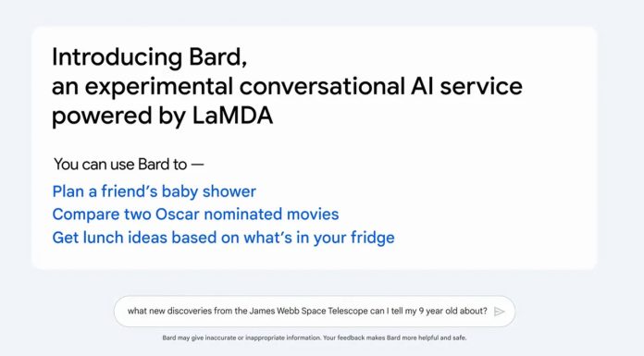Place cursor on what new discoveries in prompt

tap(169, 311)
